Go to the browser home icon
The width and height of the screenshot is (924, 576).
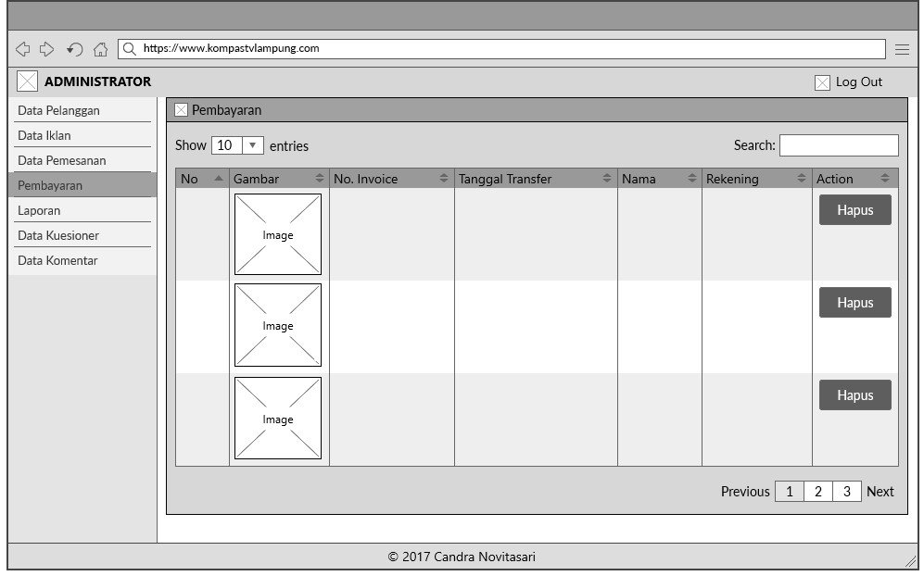(100, 49)
